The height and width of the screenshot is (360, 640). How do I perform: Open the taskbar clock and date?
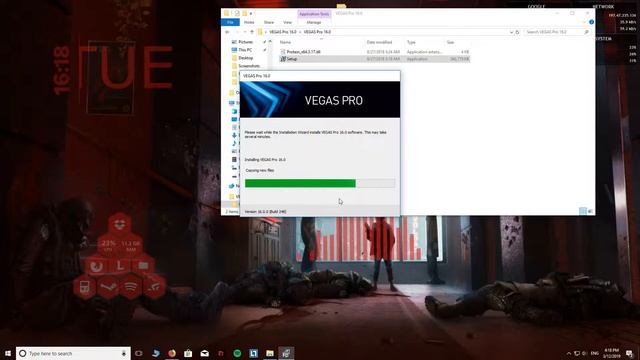click(x=611, y=353)
